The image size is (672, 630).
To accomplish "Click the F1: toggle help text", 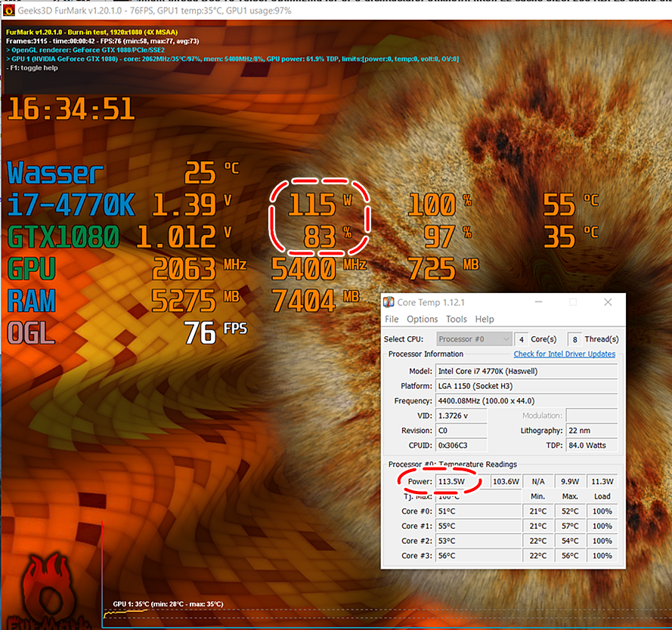I will (33, 68).
